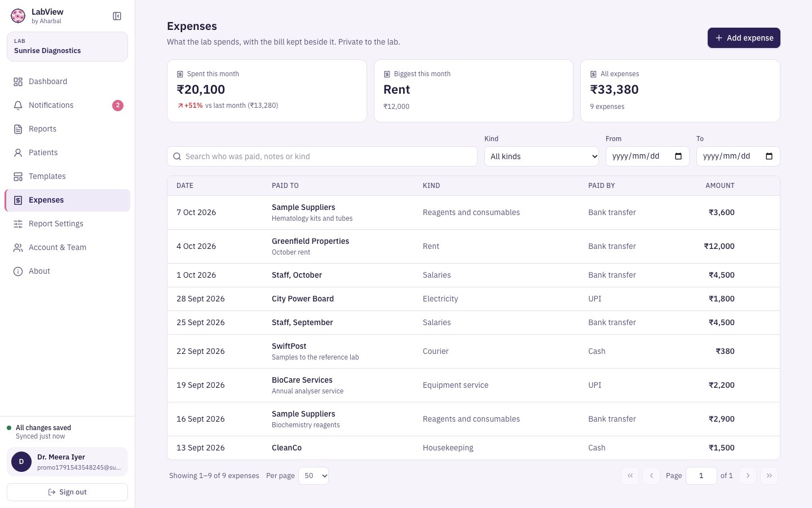The width and height of the screenshot is (812, 508).
Task: Click the Expenses receipt icon in the sidebar
Action: [x=18, y=200]
